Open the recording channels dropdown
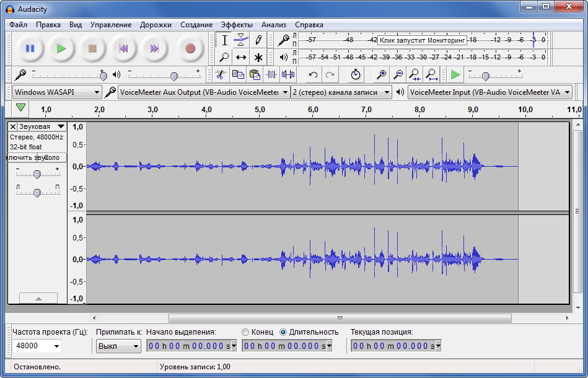Screen dimensions: 588x378 coord(341,92)
